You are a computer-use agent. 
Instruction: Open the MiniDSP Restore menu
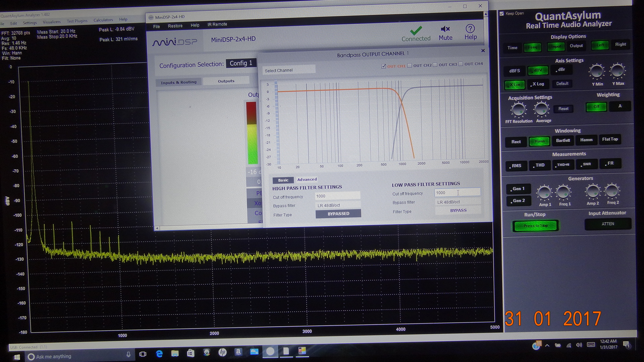pos(175,26)
